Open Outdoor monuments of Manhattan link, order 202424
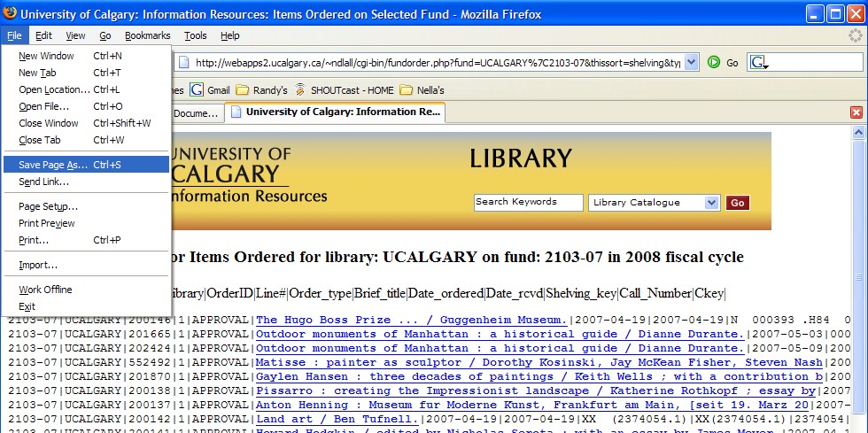The image size is (868, 433). 500,348
